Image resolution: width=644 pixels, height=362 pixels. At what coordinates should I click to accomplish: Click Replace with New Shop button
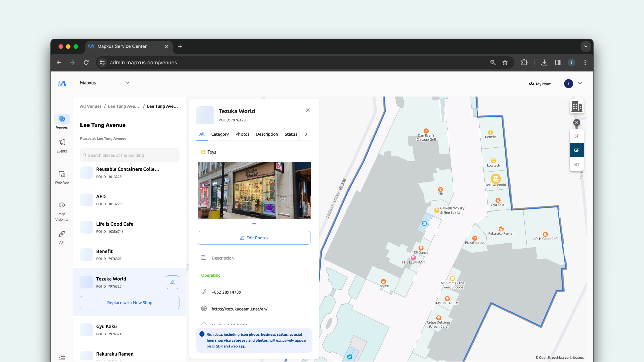point(130,303)
